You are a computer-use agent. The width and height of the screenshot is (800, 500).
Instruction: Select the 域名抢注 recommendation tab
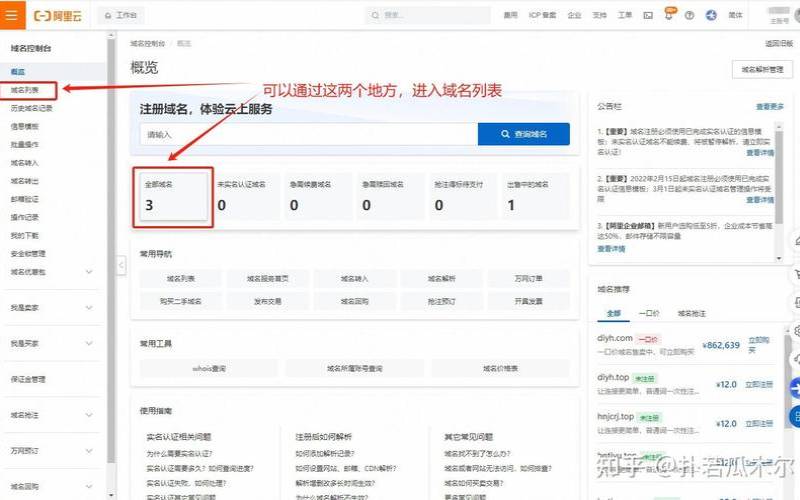(691, 313)
